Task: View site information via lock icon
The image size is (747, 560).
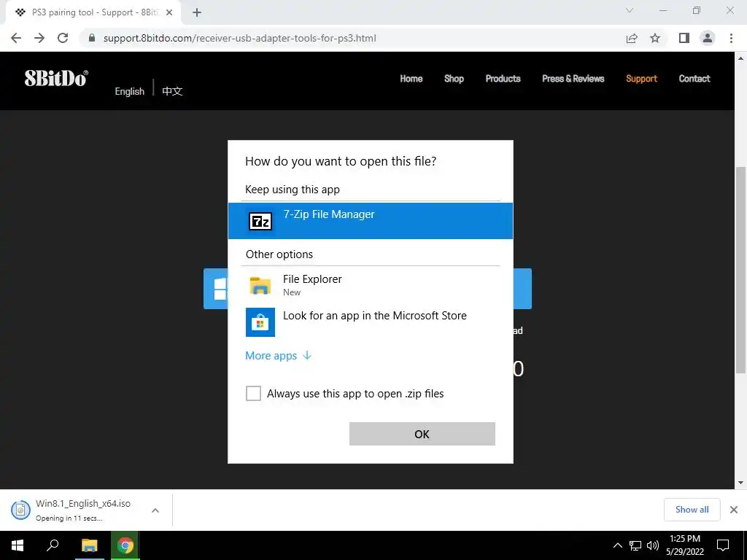Action: tap(92, 38)
